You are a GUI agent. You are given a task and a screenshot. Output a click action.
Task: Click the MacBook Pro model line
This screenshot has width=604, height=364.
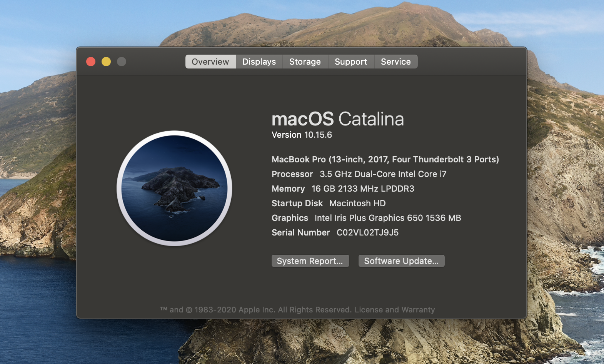(x=385, y=160)
